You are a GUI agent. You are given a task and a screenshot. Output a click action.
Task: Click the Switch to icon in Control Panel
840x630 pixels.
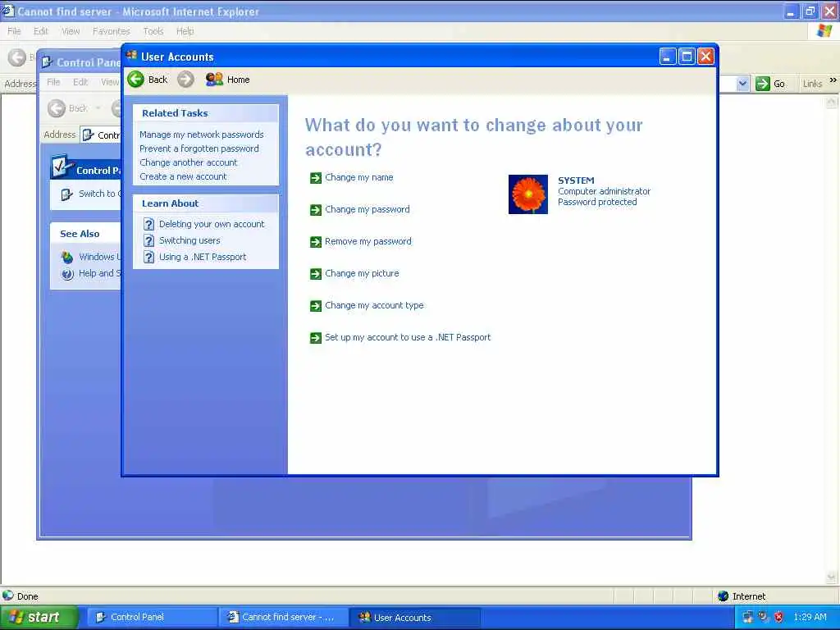pos(66,194)
